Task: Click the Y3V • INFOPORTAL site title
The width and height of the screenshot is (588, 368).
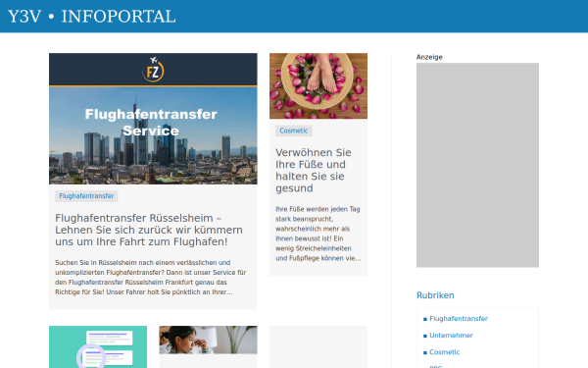Action: coord(92,17)
